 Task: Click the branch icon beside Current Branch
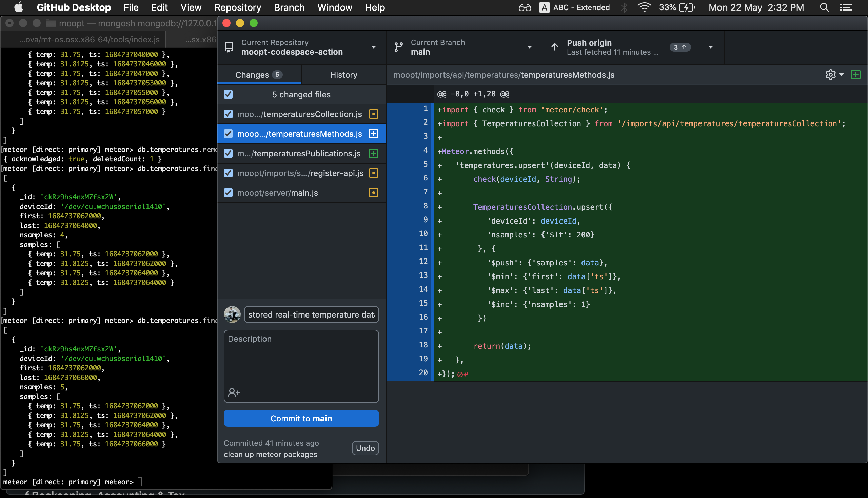point(398,47)
